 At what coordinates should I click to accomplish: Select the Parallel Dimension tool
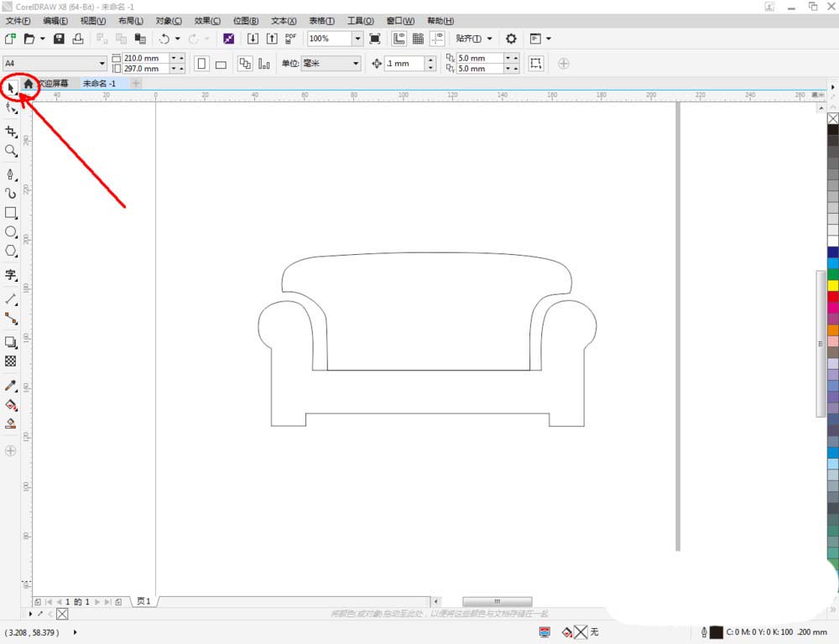[11, 299]
